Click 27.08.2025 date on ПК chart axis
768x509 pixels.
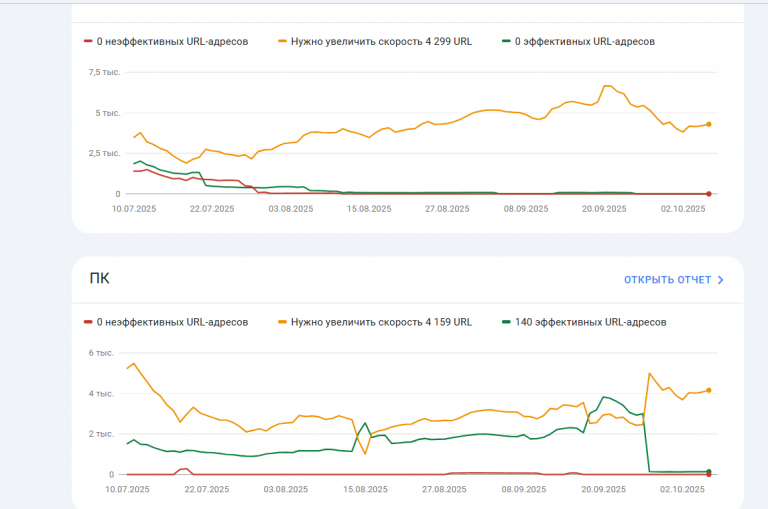(444, 490)
